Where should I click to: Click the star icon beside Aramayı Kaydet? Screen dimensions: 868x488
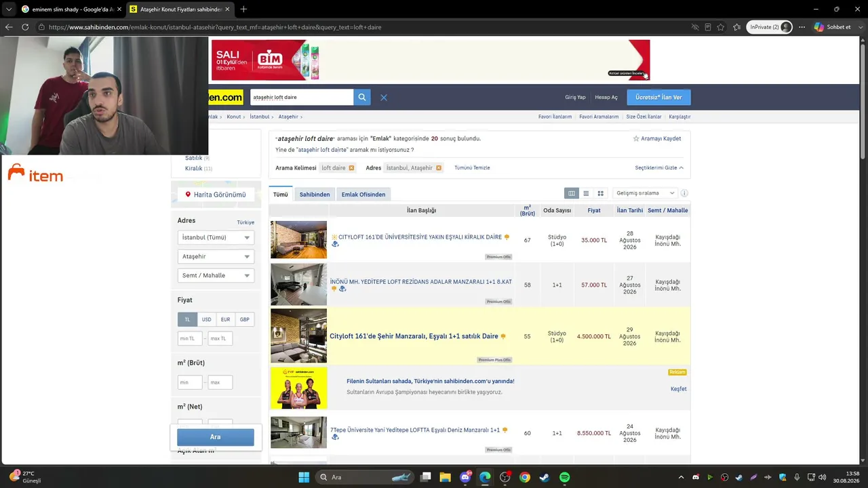(x=636, y=138)
